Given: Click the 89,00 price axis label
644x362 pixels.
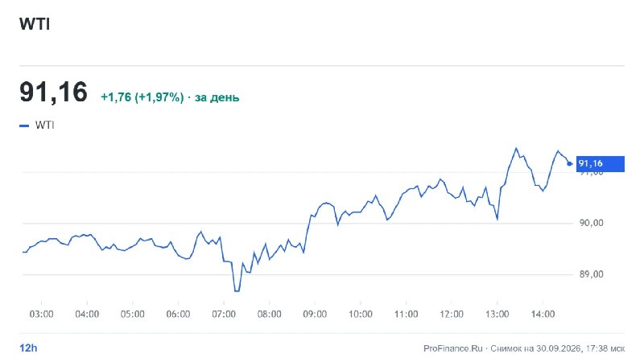Looking at the screenshot, I should tap(592, 274).
